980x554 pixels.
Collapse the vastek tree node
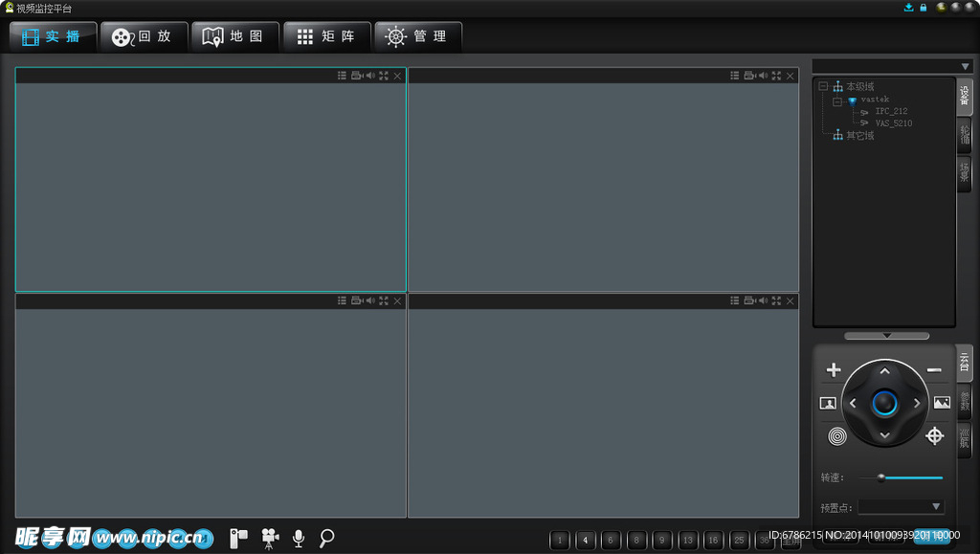click(836, 101)
